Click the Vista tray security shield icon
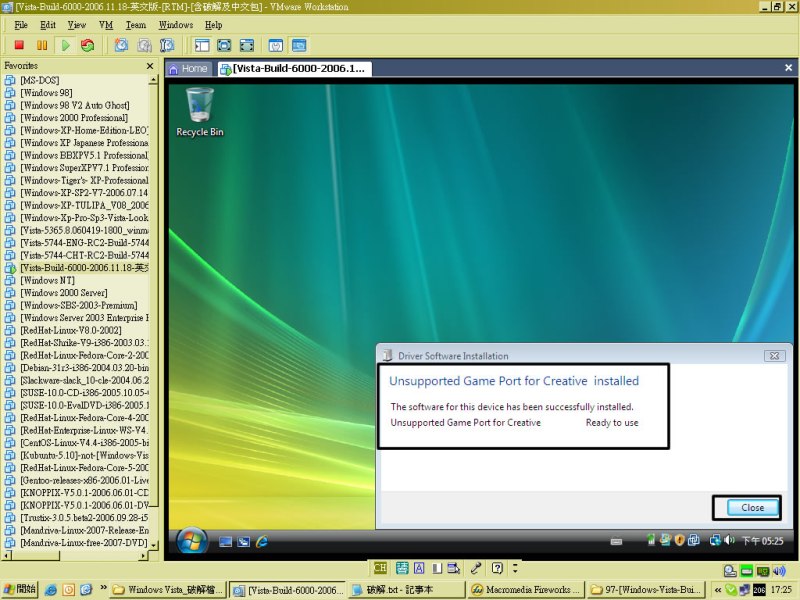This screenshot has height=600, width=800. coord(679,540)
